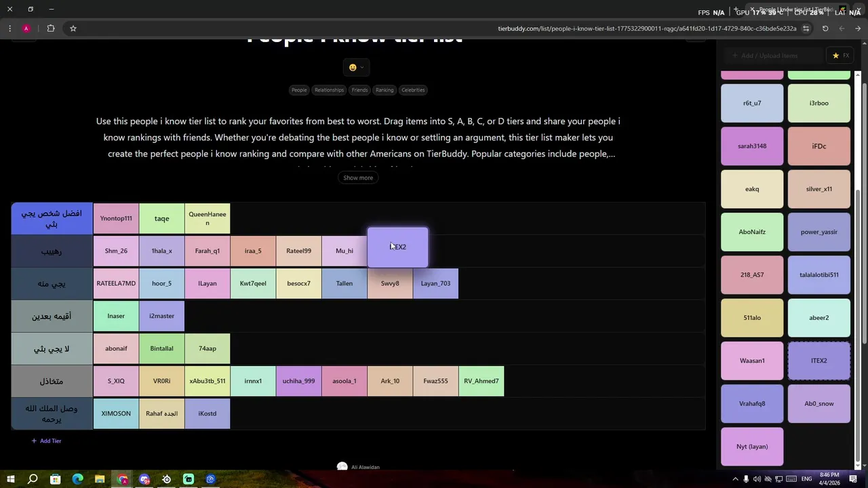Screen dimensions: 868x488
Task: Select the Rateel99 item
Action: 298,251
